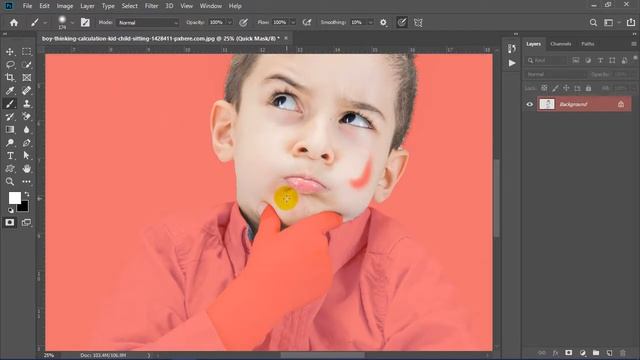The width and height of the screenshot is (640, 360).
Task: Select the Pen tool
Action: [27, 143]
